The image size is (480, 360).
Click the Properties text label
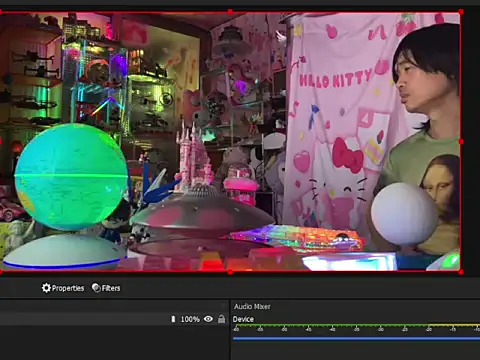(x=68, y=288)
